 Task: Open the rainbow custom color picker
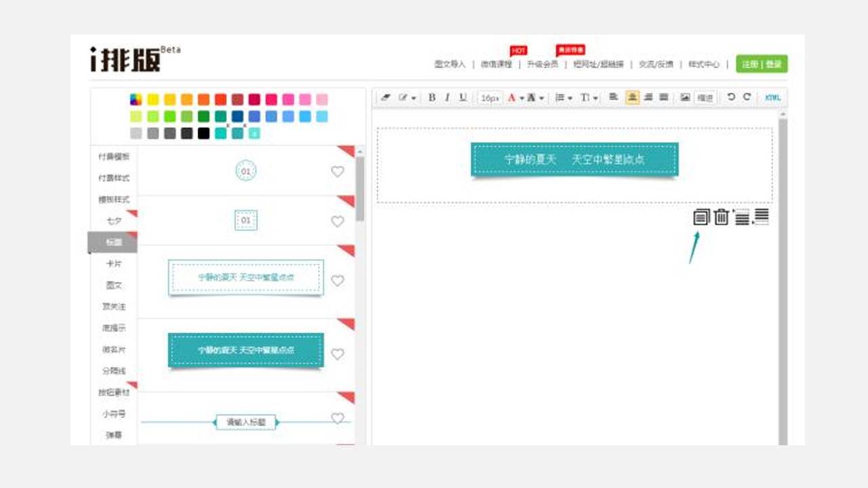(x=136, y=99)
